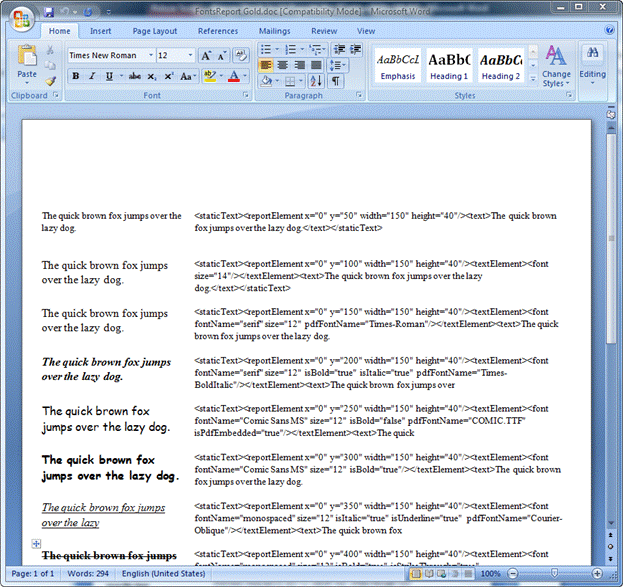This screenshot has height=587, width=623.
Task: Clear formatting with the eraser icon
Action: point(241,55)
